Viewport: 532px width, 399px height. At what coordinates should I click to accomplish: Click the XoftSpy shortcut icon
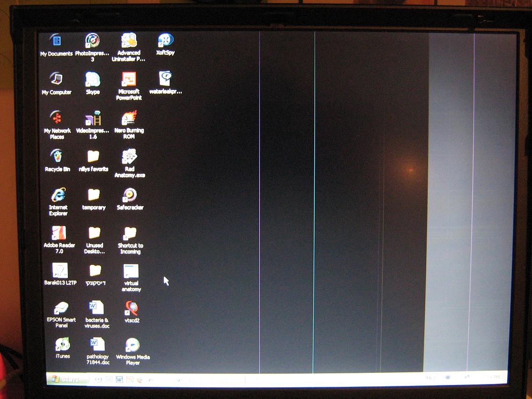click(x=165, y=41)
